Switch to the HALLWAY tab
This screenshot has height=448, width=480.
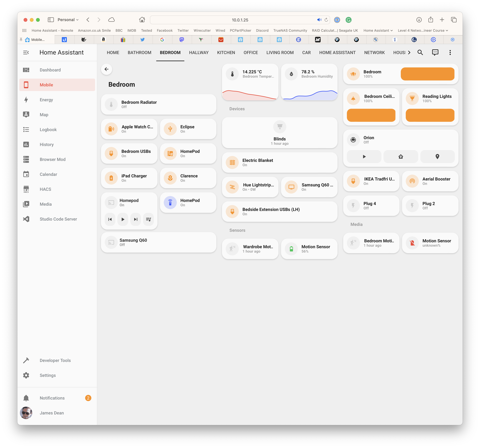tap(199, 52)
